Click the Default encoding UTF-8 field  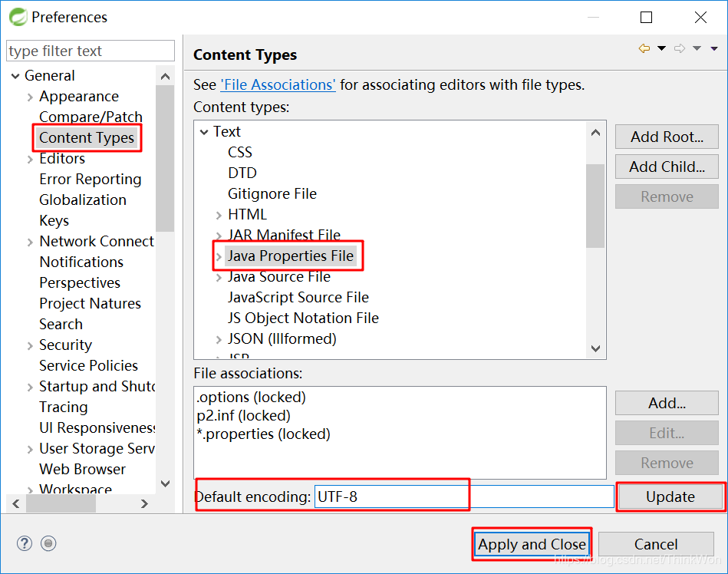tap(464, 497)
